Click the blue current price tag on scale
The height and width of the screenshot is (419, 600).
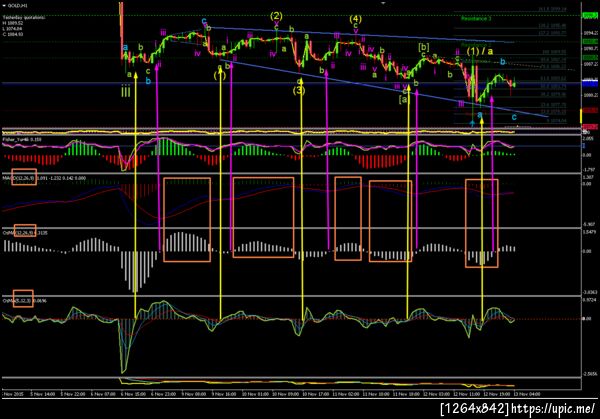(x=590, y=83)
